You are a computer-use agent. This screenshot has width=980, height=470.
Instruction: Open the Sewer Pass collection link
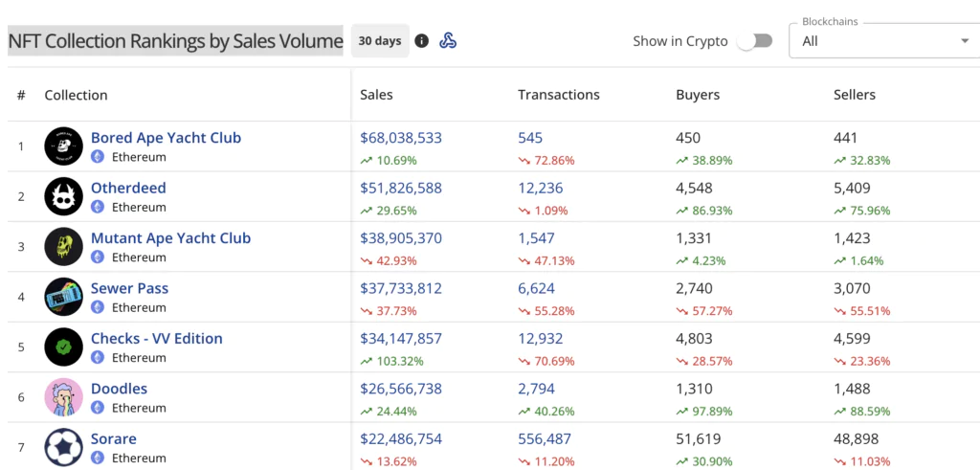pos(130,288)
